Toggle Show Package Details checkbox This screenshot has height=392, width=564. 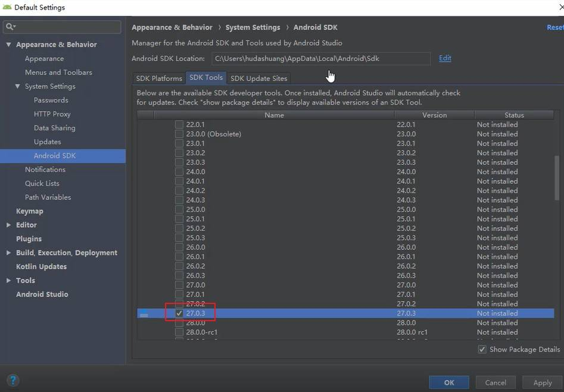pyautogui.click(x=482, y=349)
